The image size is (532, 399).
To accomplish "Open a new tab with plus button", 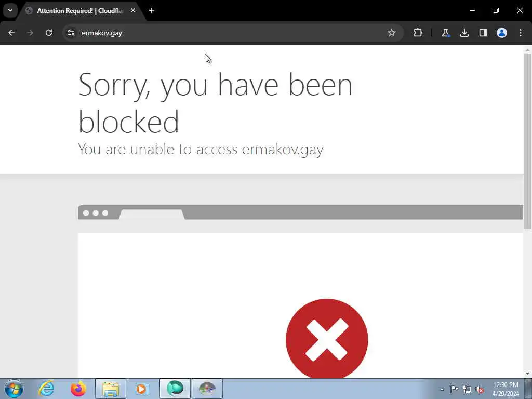I will pos(152,10).
